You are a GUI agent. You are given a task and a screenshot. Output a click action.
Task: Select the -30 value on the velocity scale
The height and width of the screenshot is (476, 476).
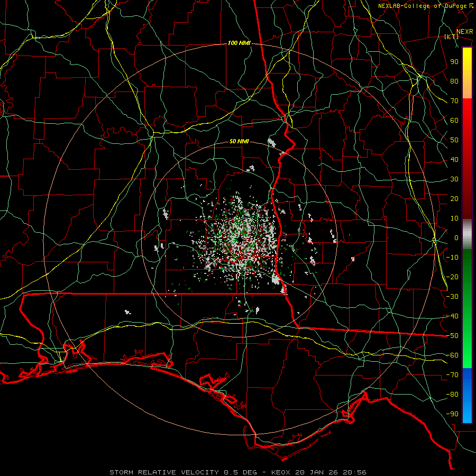(452, 297)
